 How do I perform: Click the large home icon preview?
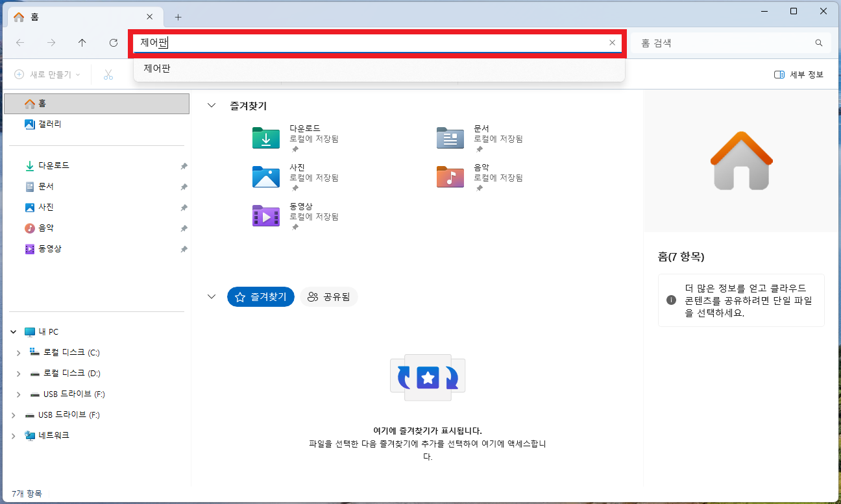(x=740, y=161)
